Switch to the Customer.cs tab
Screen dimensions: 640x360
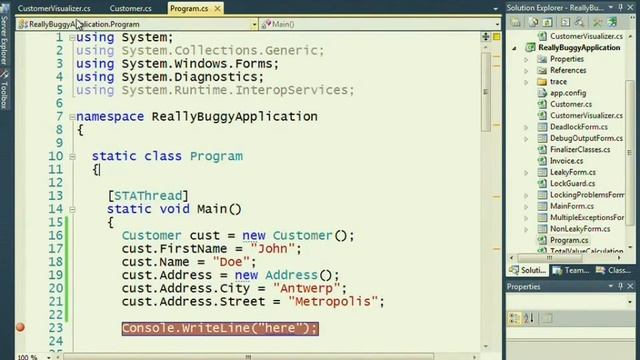[x=130, y=8]
